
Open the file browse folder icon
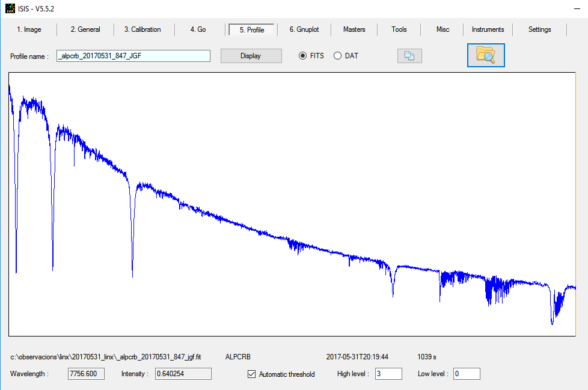click(485, 55)
